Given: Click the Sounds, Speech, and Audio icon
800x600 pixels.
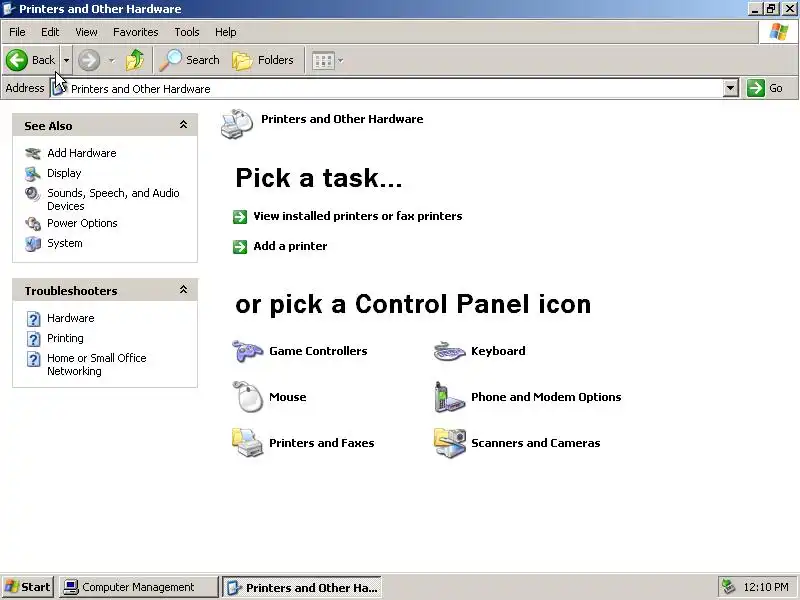Looking at the screenshot, I should click(x=33, y=194).
